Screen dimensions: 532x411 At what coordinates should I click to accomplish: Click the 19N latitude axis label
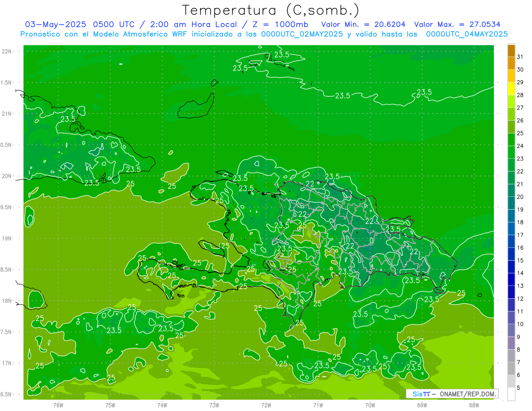(x=7, y=239)
